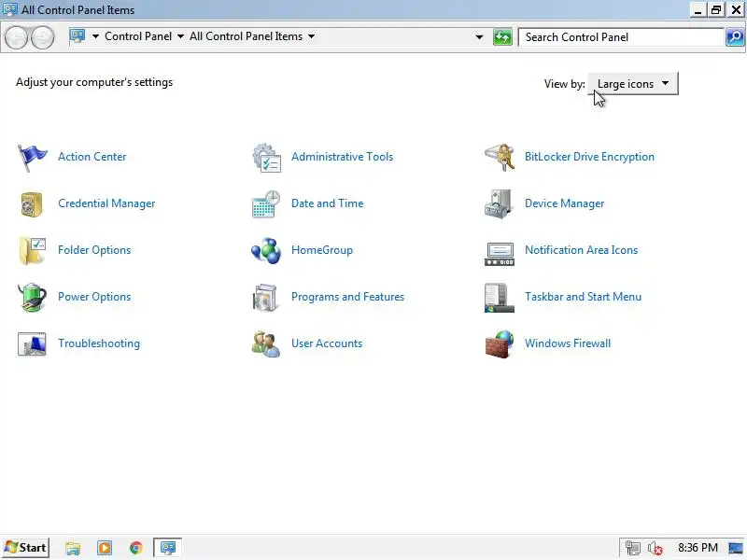This screenshot has height=560, width=747.
Task: Open the User Accounts people icon
Action: [x=266, y=343]
